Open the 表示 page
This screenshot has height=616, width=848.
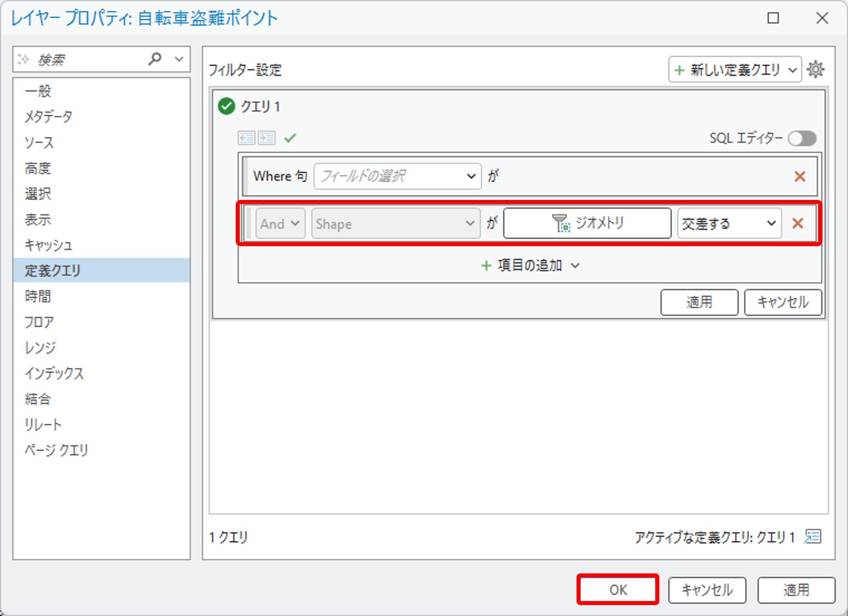click(101, 219)
